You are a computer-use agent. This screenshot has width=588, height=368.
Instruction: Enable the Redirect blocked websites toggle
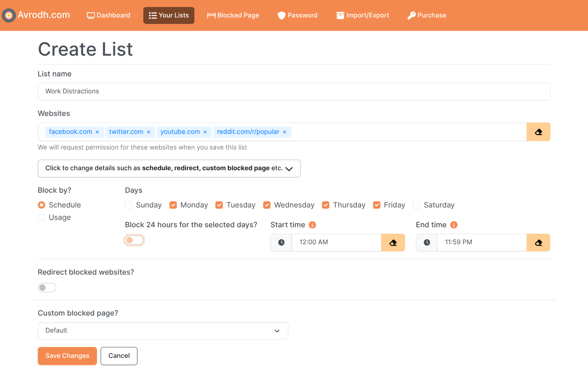(x=47, y=287)
